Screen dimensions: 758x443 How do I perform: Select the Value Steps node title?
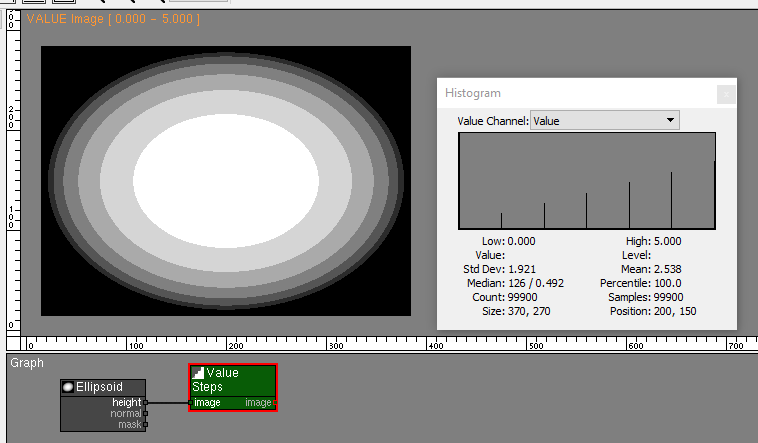click(x=222, y=379)
